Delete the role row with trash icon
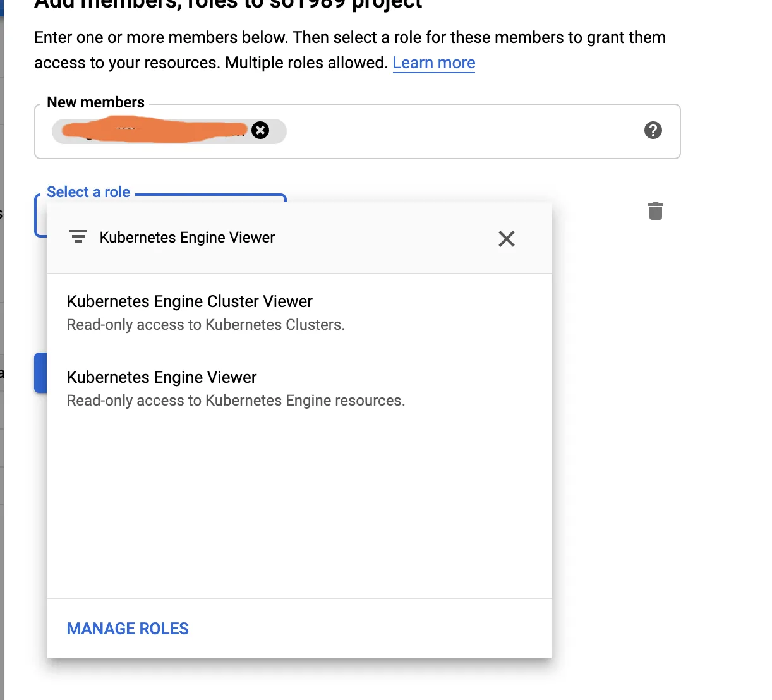 (656, 211)
